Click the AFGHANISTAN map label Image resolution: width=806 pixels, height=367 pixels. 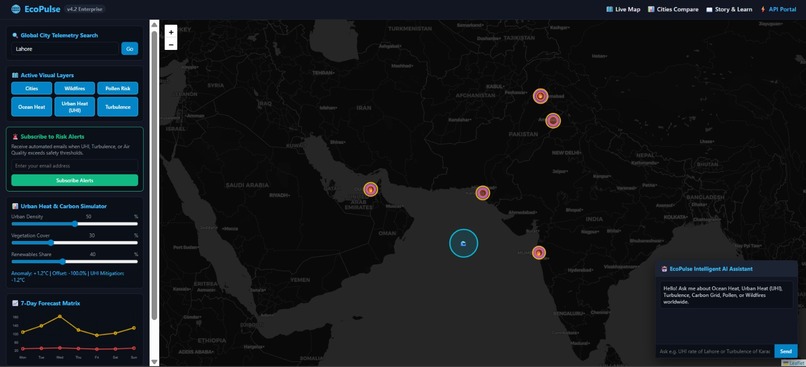(x=474, y=96)
